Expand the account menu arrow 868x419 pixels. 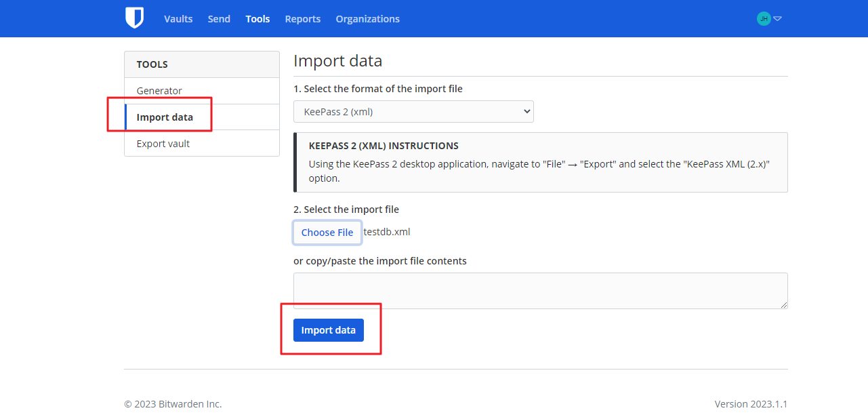tap(777, 19)
